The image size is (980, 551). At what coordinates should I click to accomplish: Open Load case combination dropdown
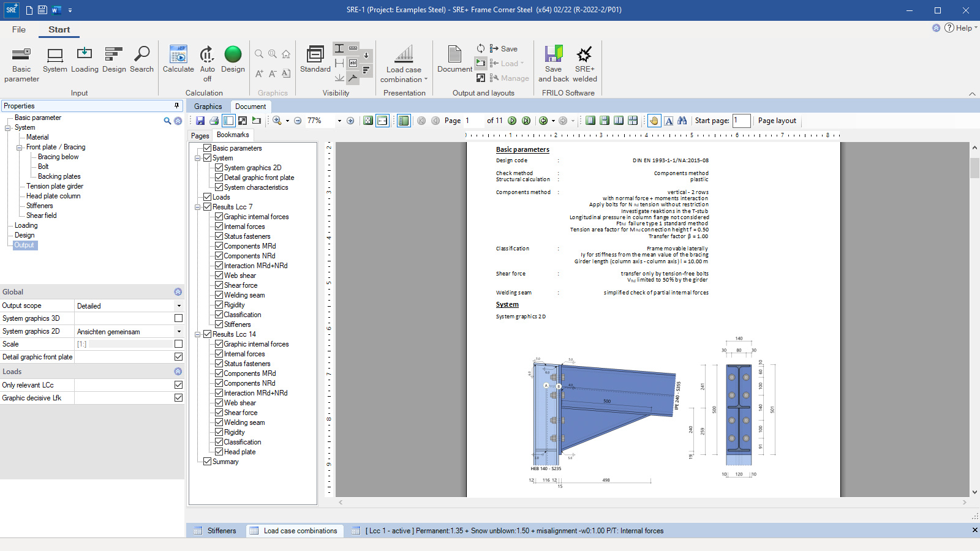tap(404, 64)
